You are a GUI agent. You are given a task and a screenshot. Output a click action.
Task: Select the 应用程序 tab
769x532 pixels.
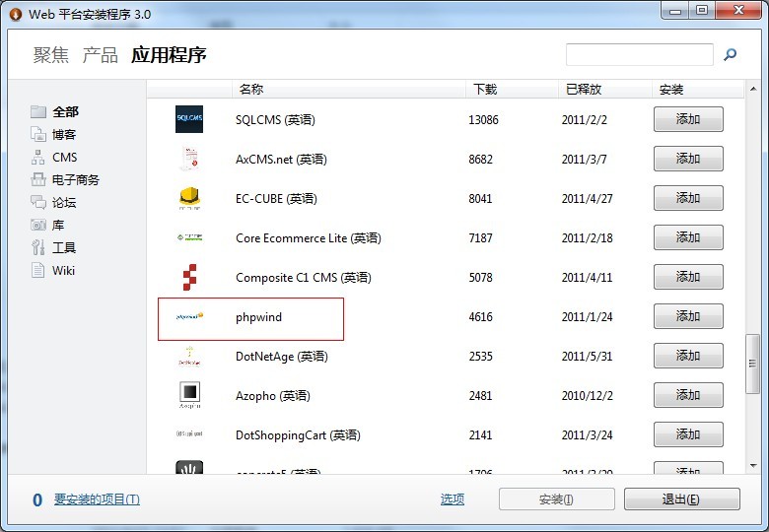tap(169, 55)
